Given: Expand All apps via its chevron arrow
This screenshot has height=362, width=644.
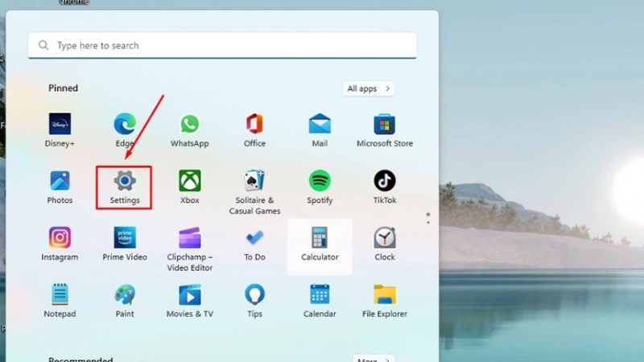Looking at the screenshot, I should coord(387,88).
